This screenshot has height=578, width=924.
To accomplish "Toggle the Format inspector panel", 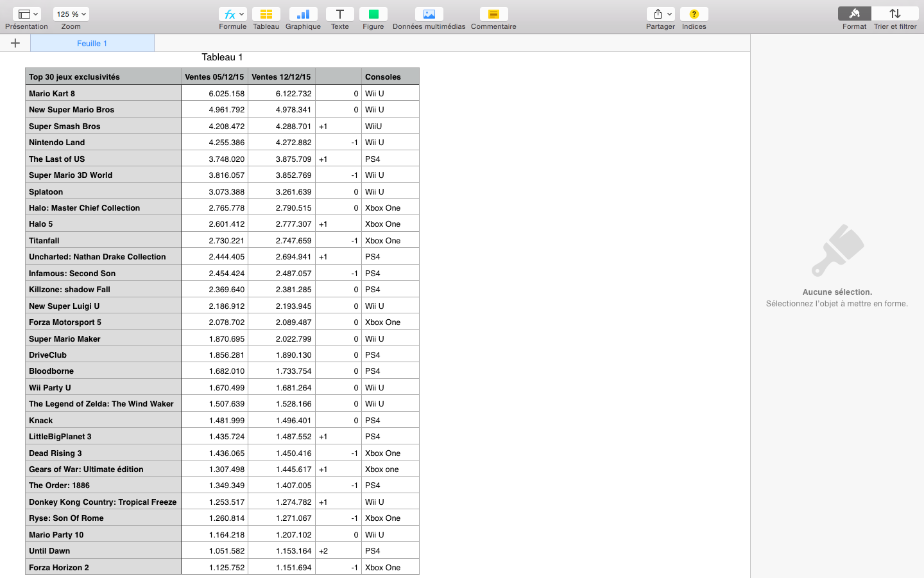I will pos(854,14).
